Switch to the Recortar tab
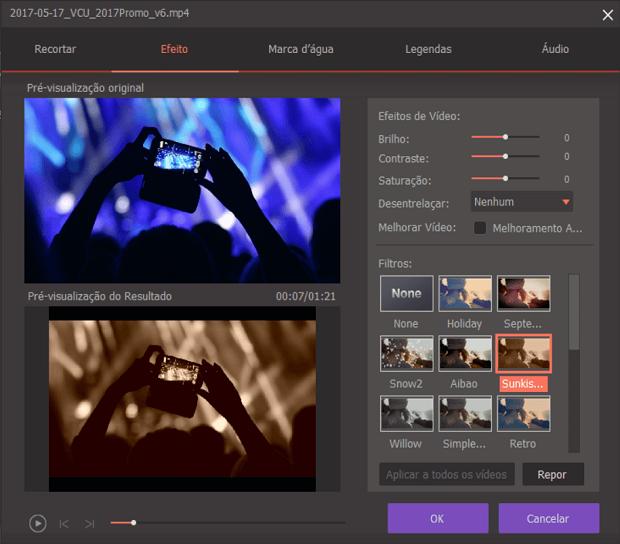Viewport: 620px width, 544px height. click(55, 49)
